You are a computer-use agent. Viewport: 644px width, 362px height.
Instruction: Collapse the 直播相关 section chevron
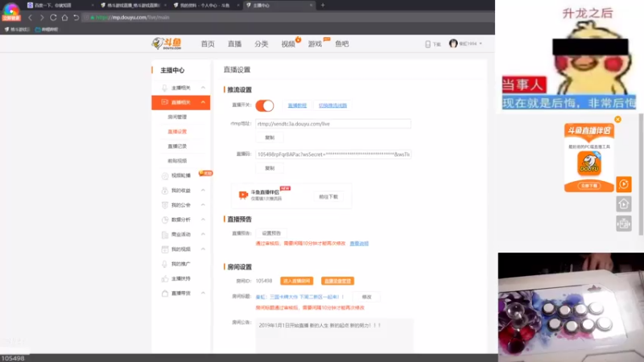(x=203, y=102)
